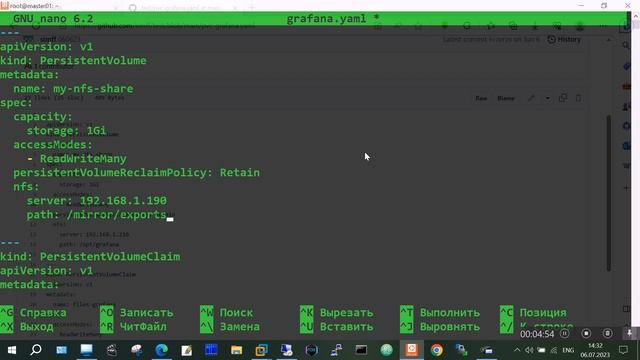The width and height of the screenshot is (640, 360).
Task: Open the volume speaker tray icon
Action: tap(529, 350)
